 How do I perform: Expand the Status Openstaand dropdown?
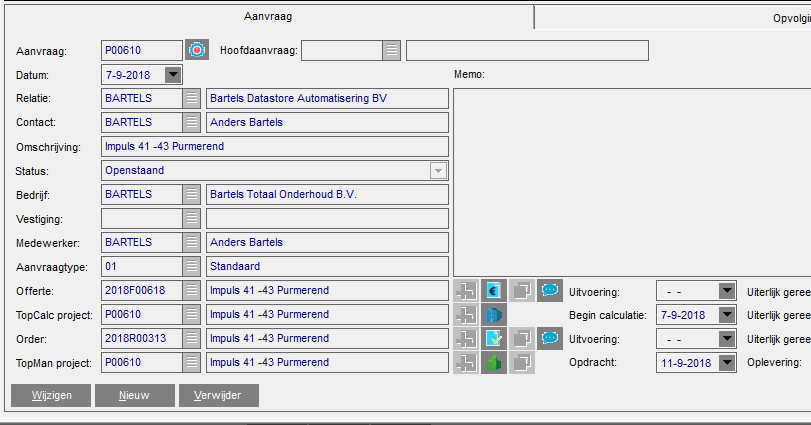(438, 171)
